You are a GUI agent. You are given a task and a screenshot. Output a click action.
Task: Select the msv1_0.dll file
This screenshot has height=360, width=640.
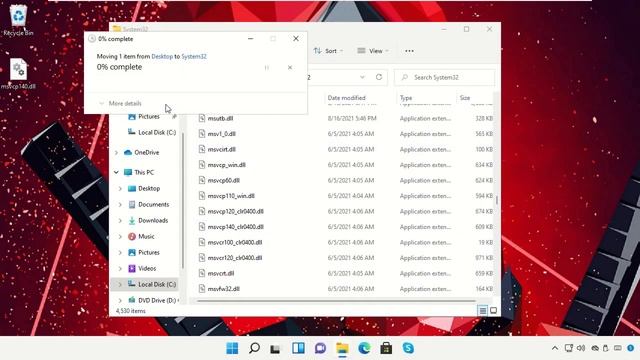[222, 134]
